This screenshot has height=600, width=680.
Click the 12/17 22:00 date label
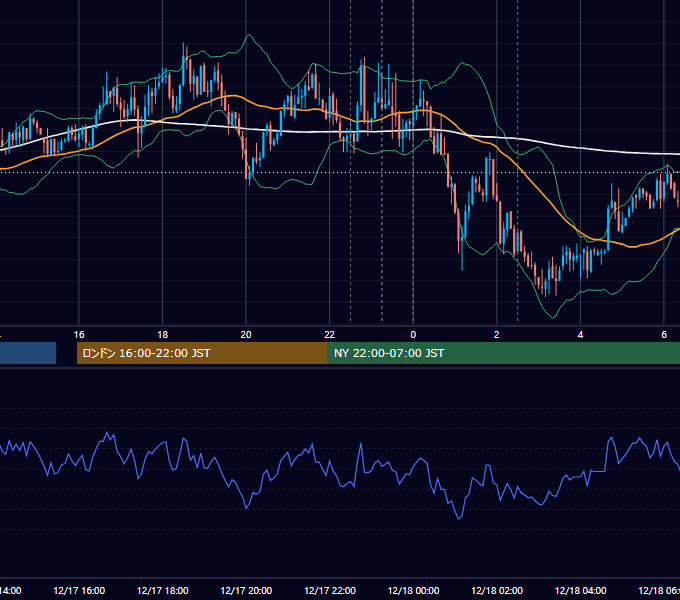(x=330, y=590)
